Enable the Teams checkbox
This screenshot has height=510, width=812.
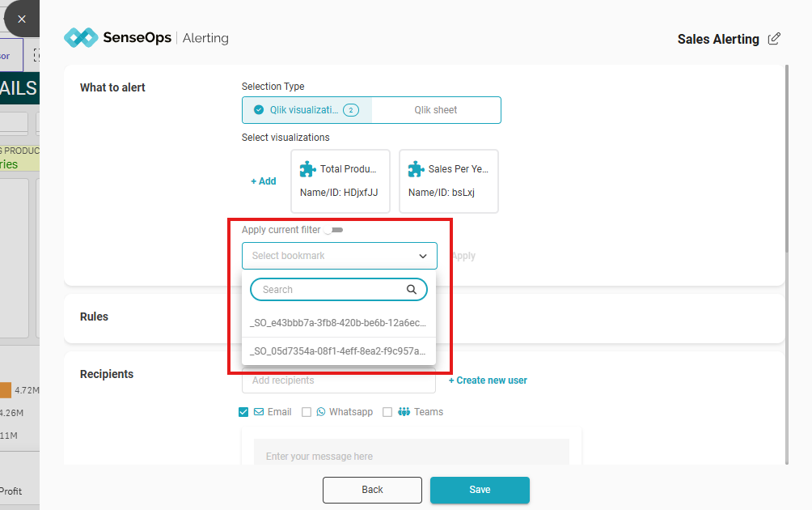(x=387, y=412)
